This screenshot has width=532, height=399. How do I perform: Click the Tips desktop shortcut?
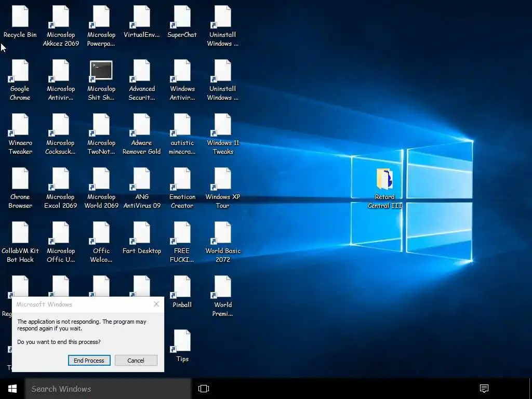(182, 345)
